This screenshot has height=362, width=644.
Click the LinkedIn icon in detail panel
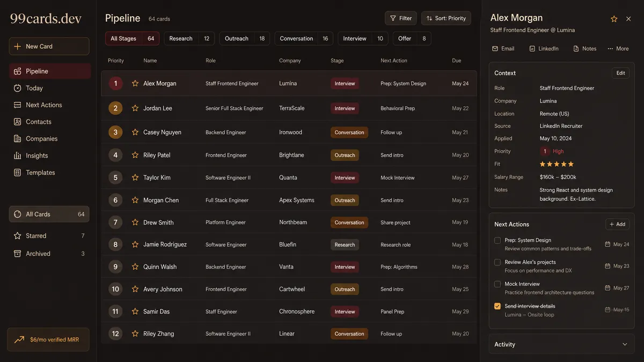[x=532, y=49]
